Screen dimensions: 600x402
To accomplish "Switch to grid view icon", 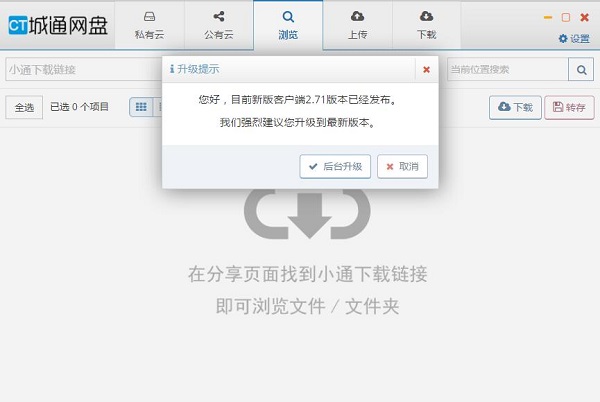I will tap(141, 107).
